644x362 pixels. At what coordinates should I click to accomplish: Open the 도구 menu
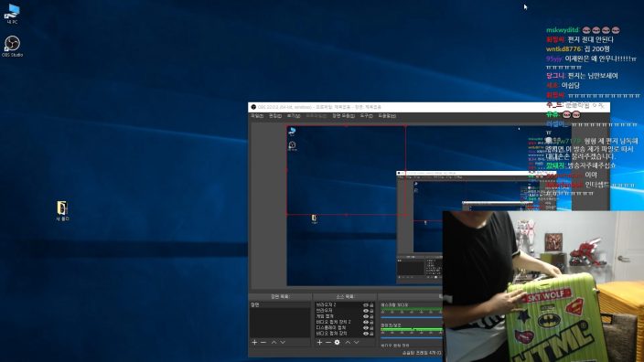[366, 116]
